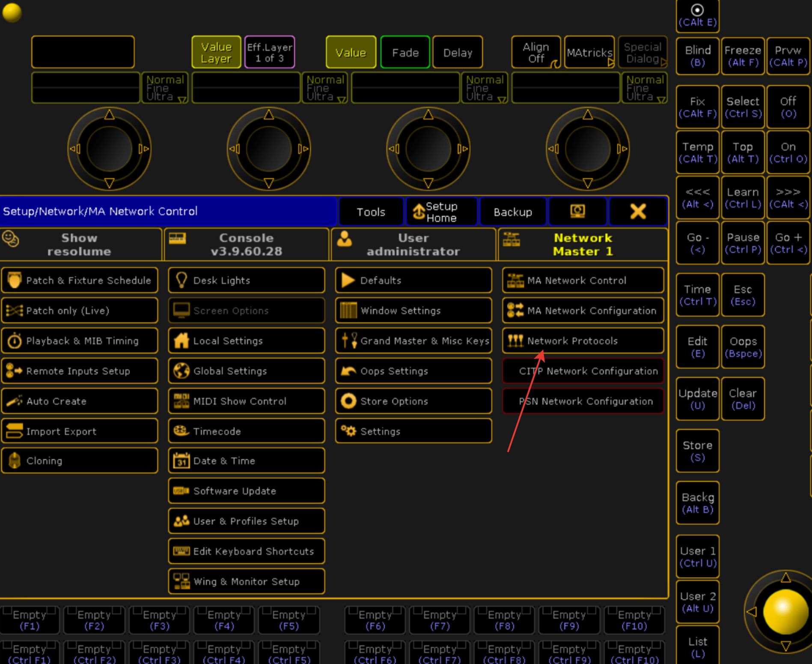
Task: Expand third encoder Normal Fine Ultra selector
Action: coord(485,88)
